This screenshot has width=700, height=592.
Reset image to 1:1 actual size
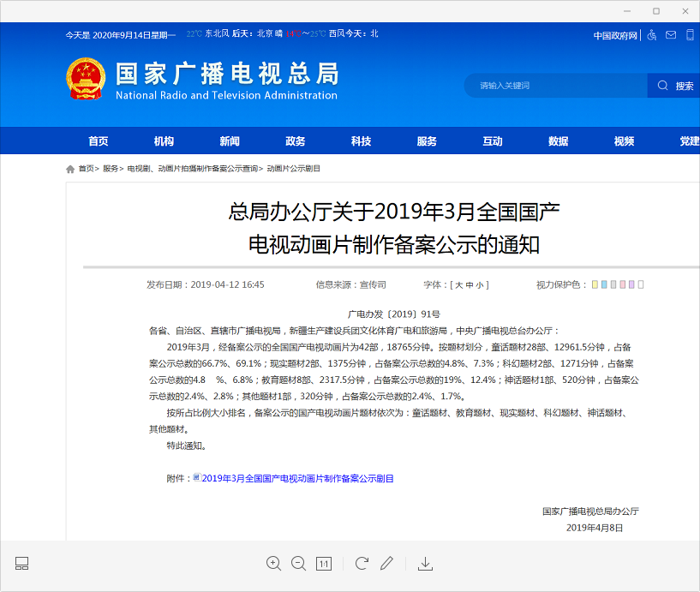pyautogui.click(x=324, y=563)
